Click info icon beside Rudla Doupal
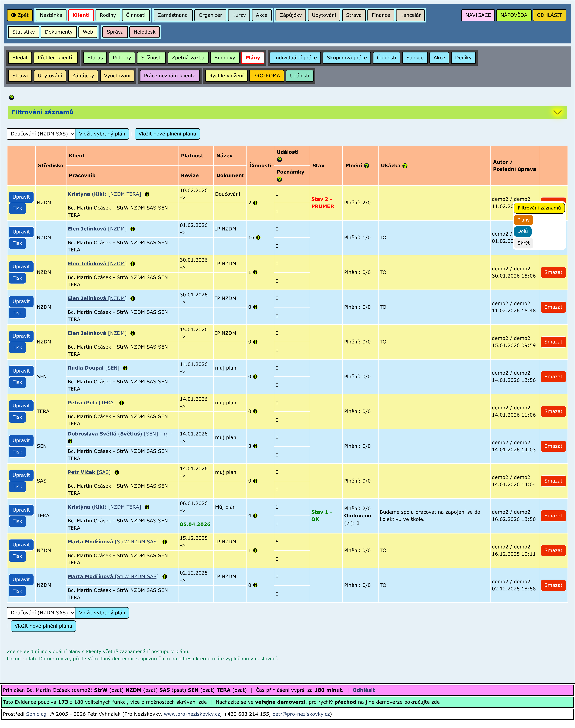Screen dimensions: 575x728 click(125, 368)
